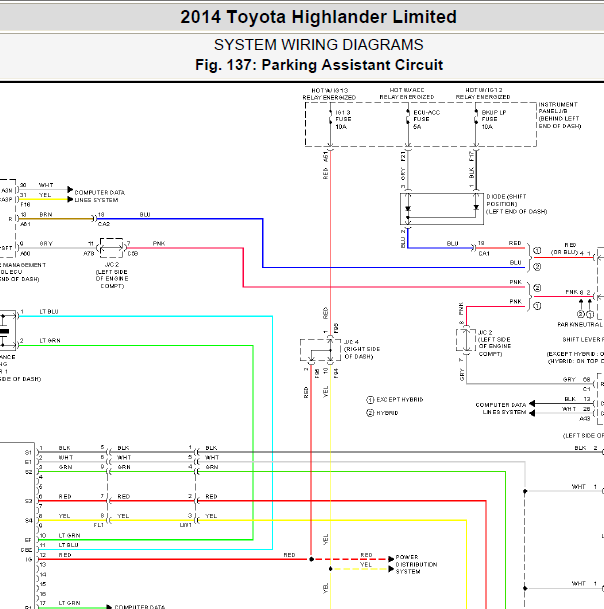Click the "GRY 68" wire label
Viewport: 604px width, 609px height.
(x=576, y=379)
